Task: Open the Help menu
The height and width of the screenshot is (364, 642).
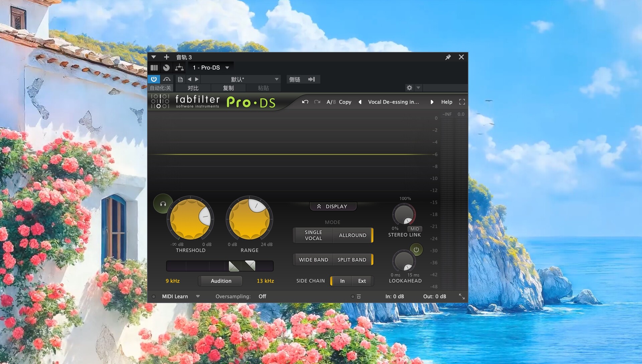Action: pos(446,102)
